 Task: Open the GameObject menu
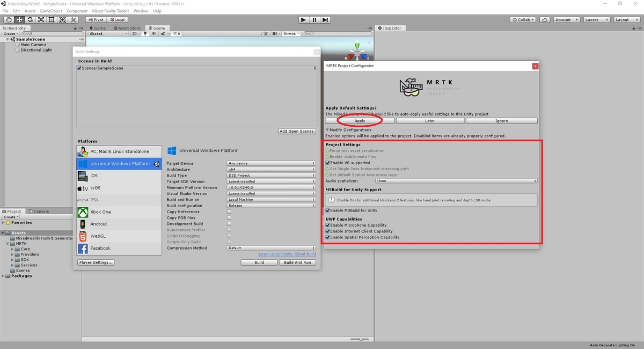51,11
